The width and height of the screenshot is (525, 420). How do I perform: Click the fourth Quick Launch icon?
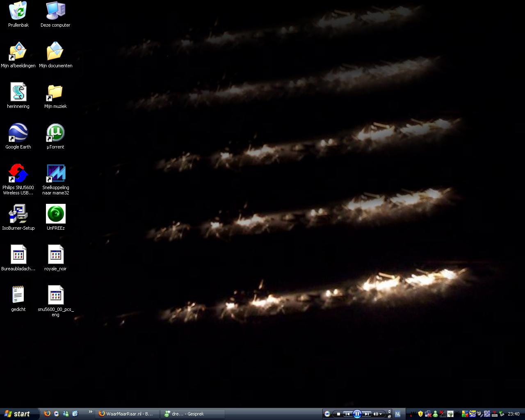(75, 414)
